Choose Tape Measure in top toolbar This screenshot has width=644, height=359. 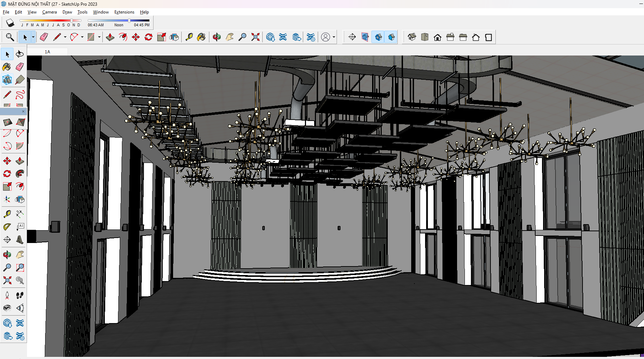tap(189, 37)
